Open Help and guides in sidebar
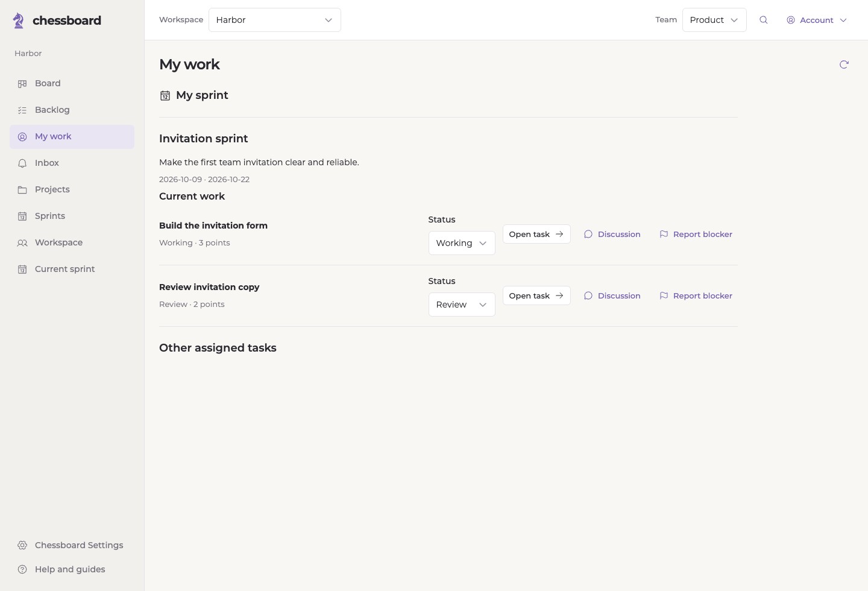 pos(72,569)
